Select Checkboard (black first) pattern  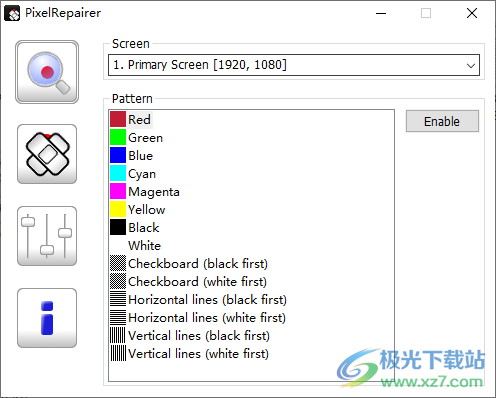coord(189,264)
